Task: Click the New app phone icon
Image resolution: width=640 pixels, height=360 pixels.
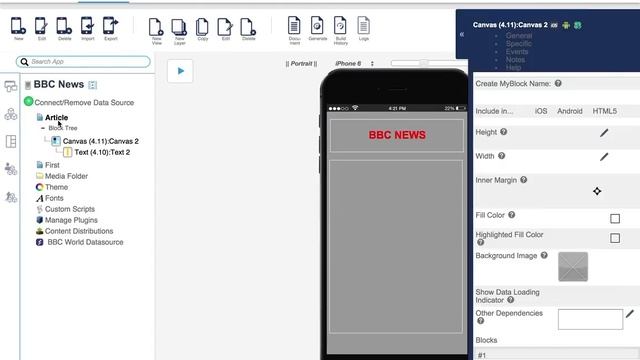Action: [x=18, y=26]
